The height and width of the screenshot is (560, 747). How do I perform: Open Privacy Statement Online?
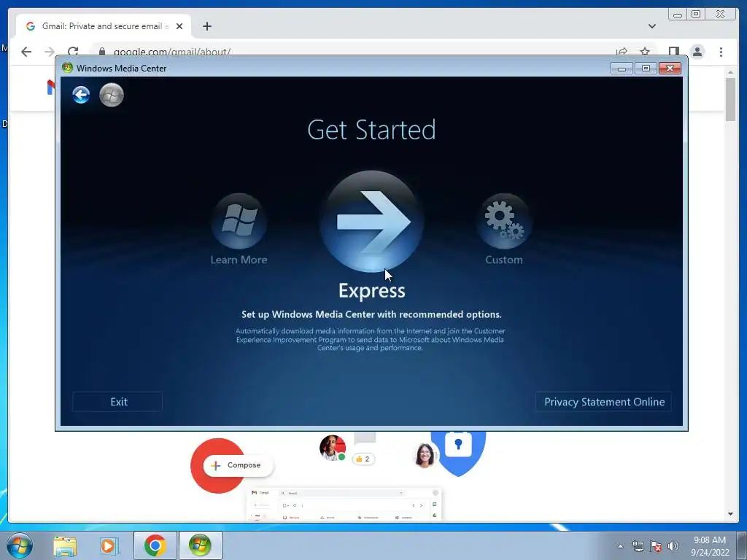click(x=603, y=402)
